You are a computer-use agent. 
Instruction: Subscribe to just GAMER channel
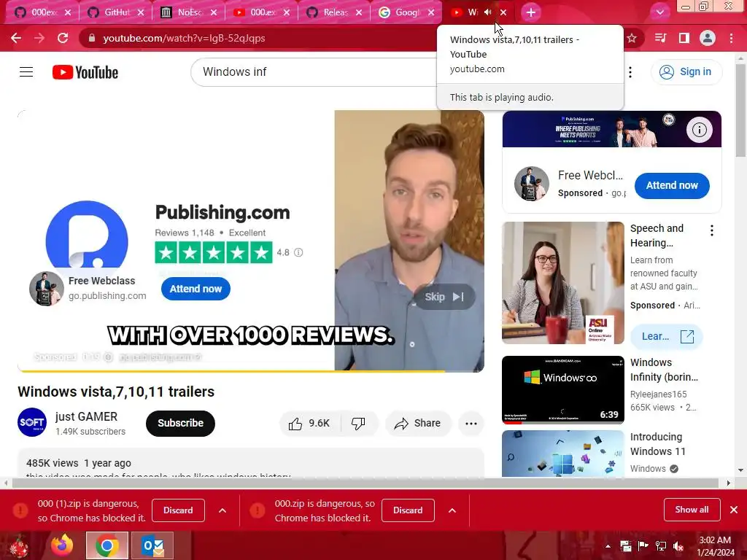coord(181,423)
